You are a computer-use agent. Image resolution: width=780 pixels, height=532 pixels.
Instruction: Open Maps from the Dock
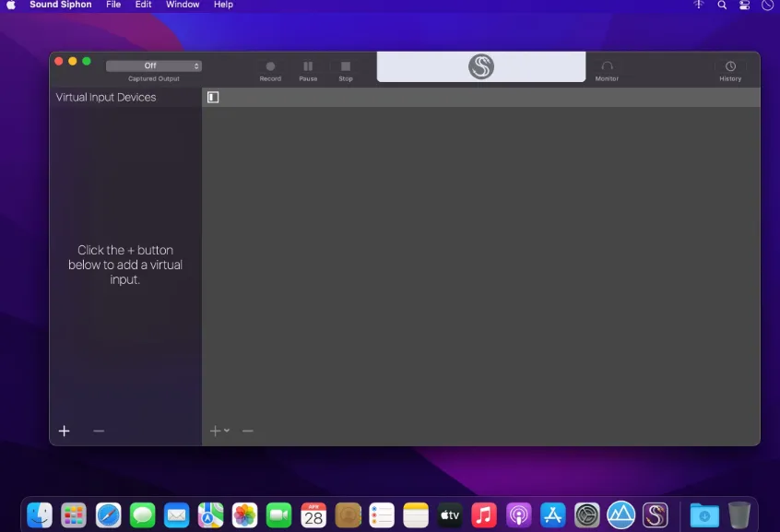(210, 515)
